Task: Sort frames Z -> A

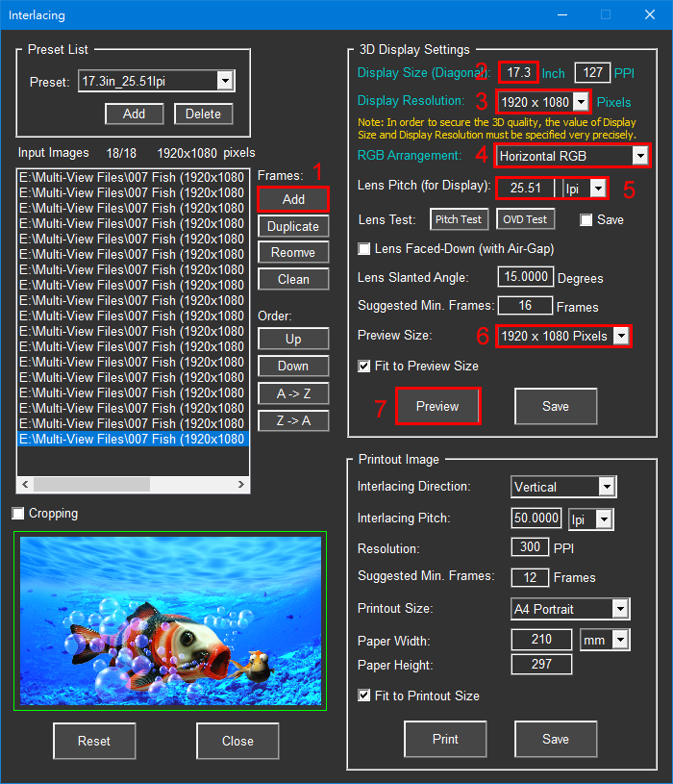Action: pyautogui.click(x=293, y=421)
